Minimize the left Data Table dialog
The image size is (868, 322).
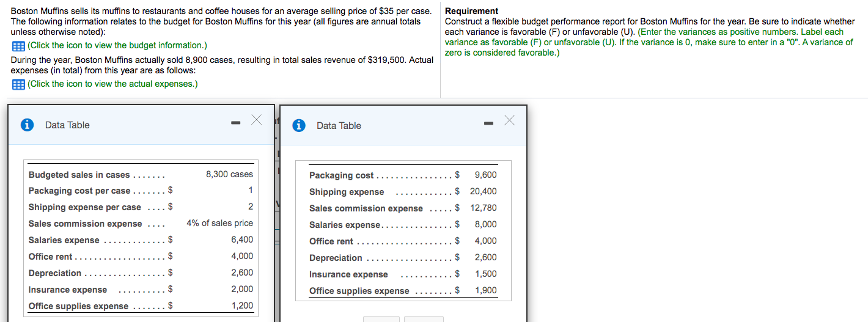point(235,123)
